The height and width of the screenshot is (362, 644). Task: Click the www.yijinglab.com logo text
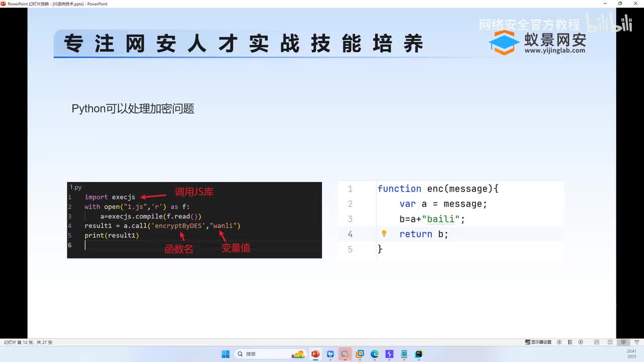pyautogui.click(x=555, y=50)
